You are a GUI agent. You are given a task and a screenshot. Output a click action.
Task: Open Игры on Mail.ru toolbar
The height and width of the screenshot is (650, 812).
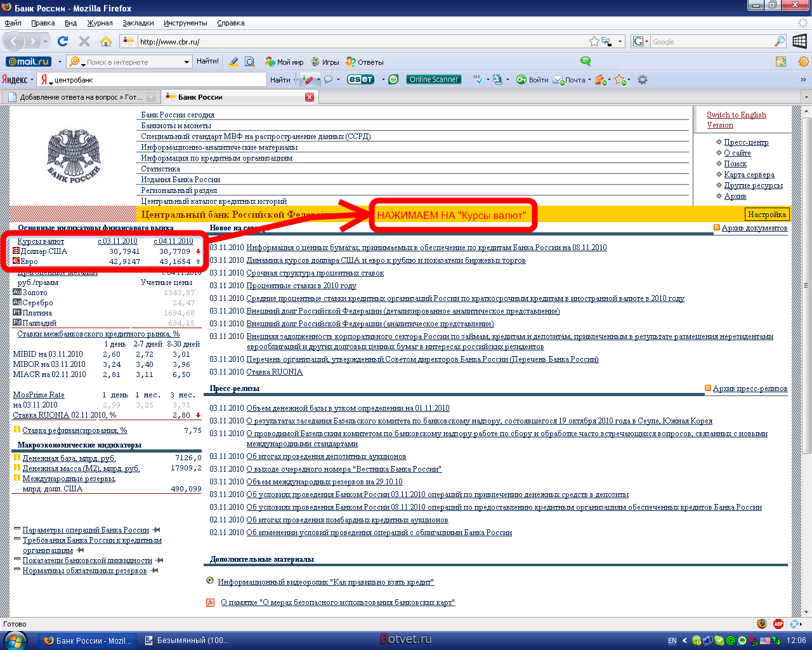(325, 62)
